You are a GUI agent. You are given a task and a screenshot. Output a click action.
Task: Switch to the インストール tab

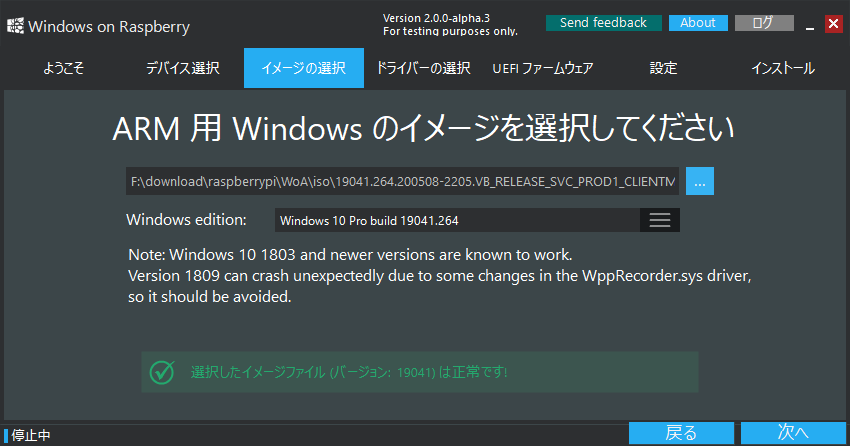click(x=783, y=68)
